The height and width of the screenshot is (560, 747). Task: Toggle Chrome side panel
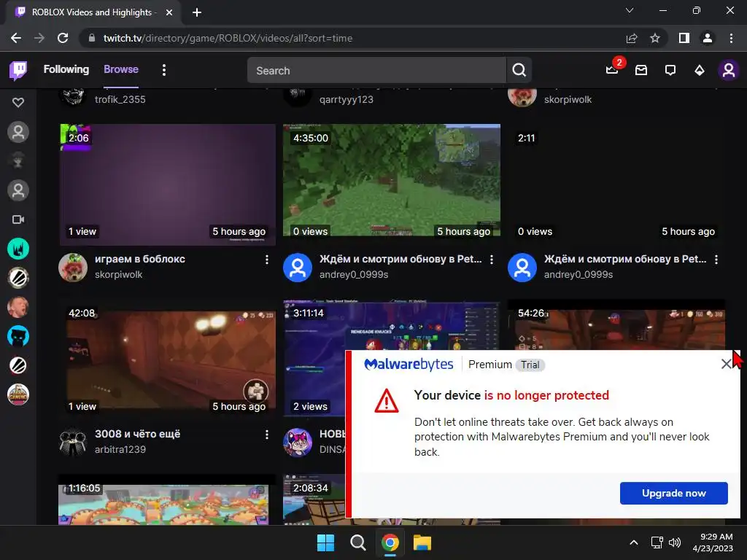684,38
